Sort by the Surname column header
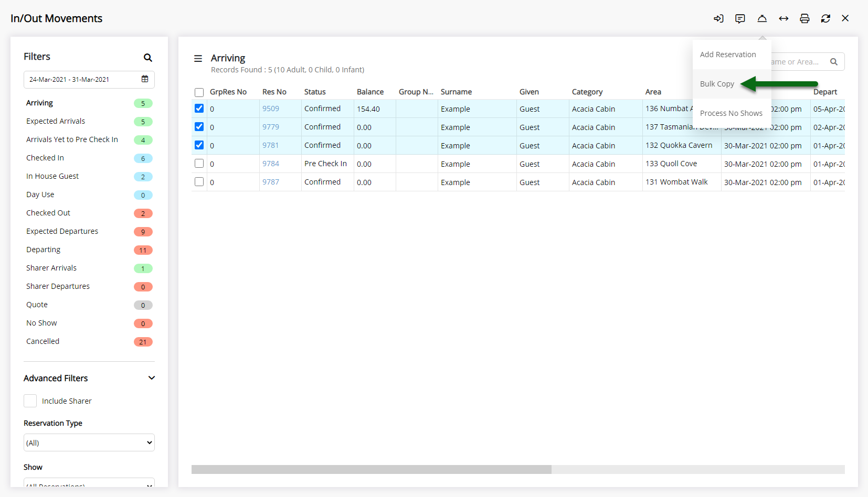The height and width of the screenshot is (497, 868). pyautogui.click(x=456, y=92)
